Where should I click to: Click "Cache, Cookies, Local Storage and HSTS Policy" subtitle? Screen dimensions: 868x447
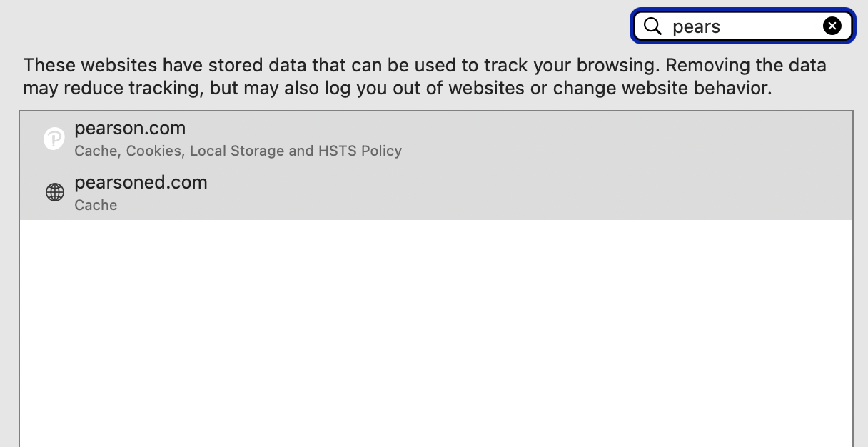[x=238, y=151]
